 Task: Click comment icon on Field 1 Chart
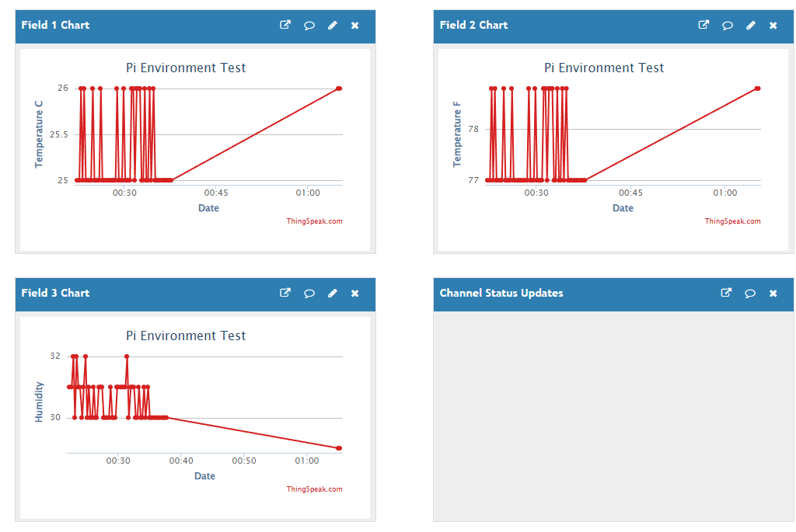tap(309, 25)
